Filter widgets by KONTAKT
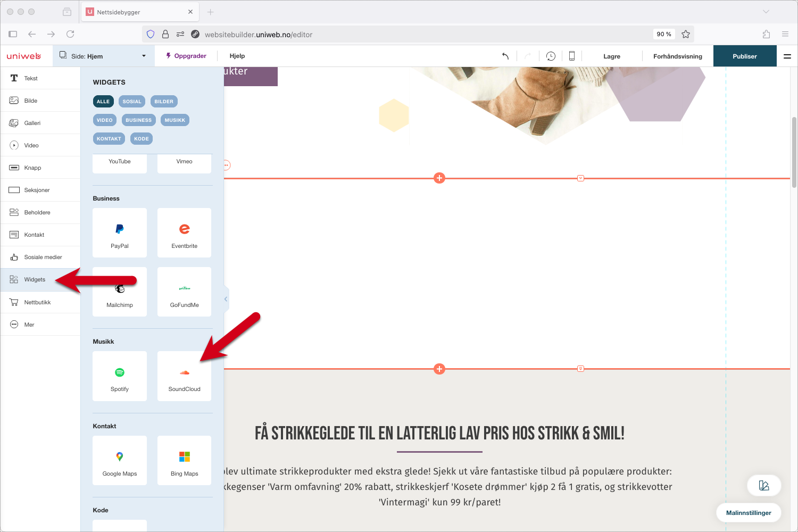The height and width of the screenshot is (532, 798). (109, 139)
